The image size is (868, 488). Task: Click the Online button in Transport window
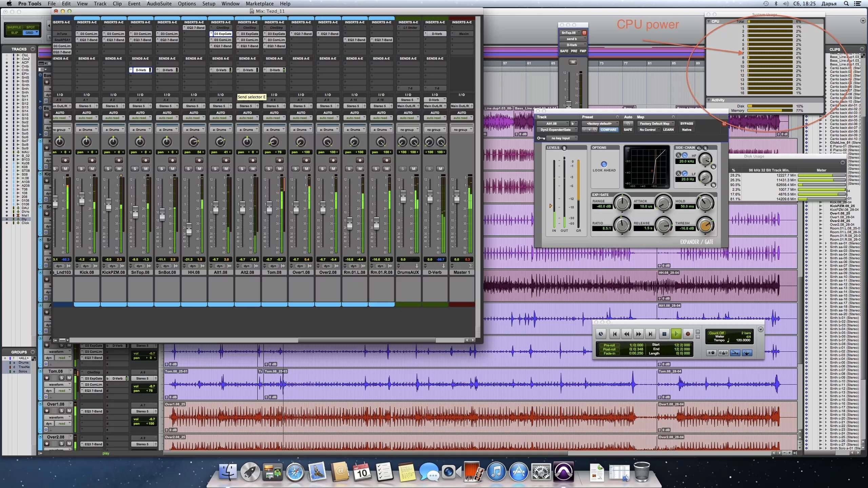click(x=601, y=334)
